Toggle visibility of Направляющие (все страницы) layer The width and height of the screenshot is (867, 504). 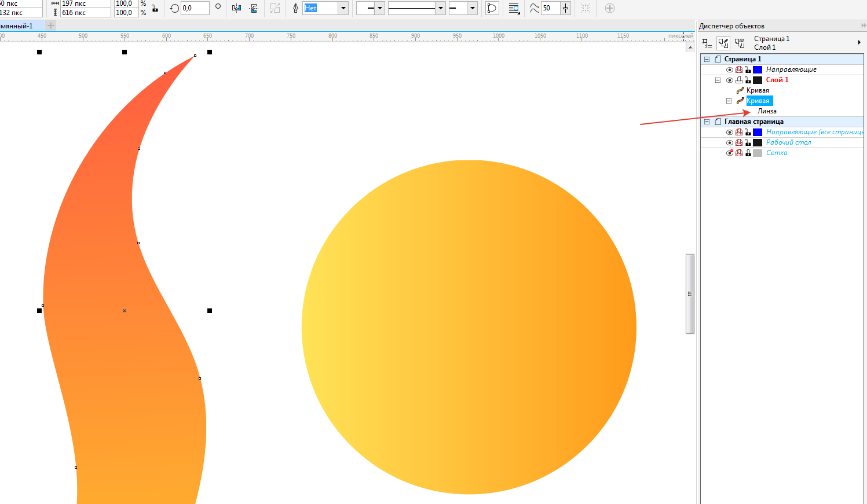[x=730, y=132]
